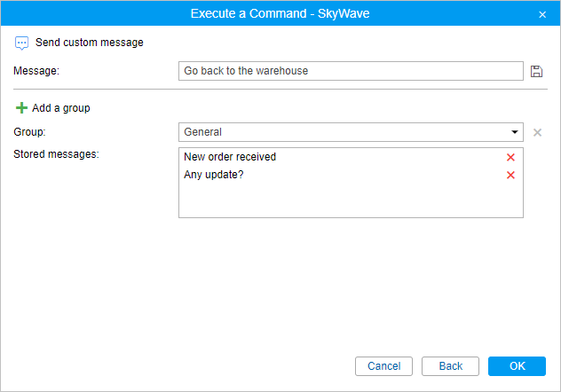
Task: Confirm the command with OK
Action: tap(518, 366)
